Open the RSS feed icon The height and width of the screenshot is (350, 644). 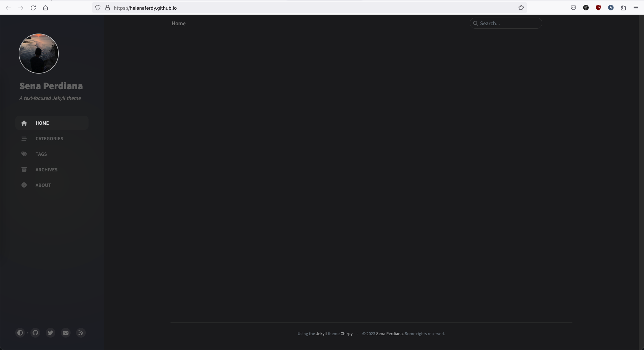81,333
